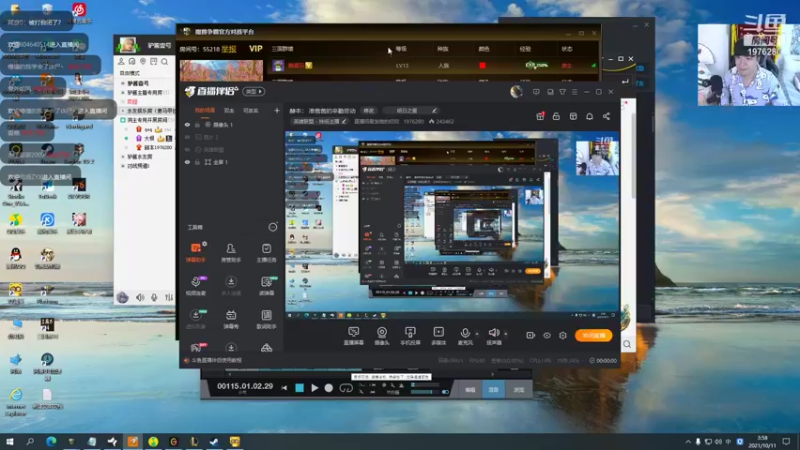This screenshot has width=800, height=450.
Task: Select the highlighted 渲染 tab in the media player
Action: [x=493, y=390]
